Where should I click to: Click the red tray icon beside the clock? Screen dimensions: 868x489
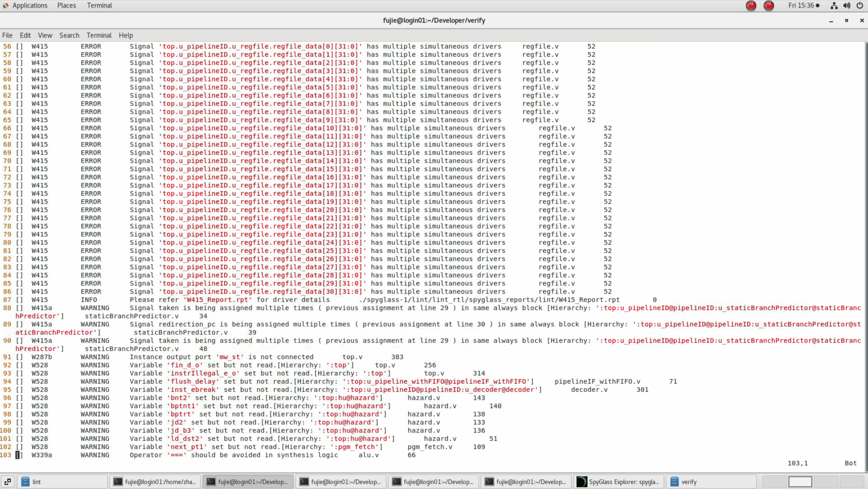point(769,5)
